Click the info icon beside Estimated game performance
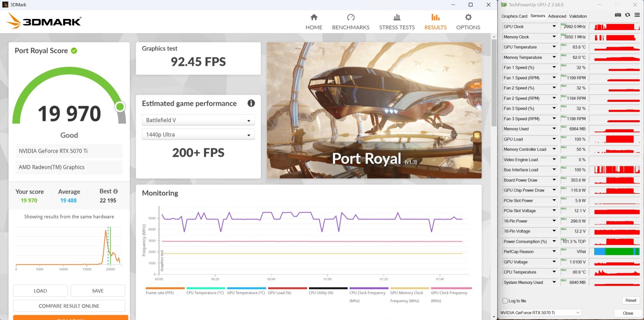Screen dimensions: 644x320 [x=251, y=104]
